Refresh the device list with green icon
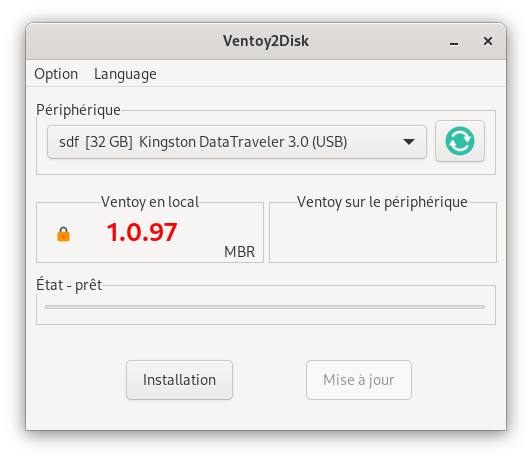 click(x=460, y=141)
